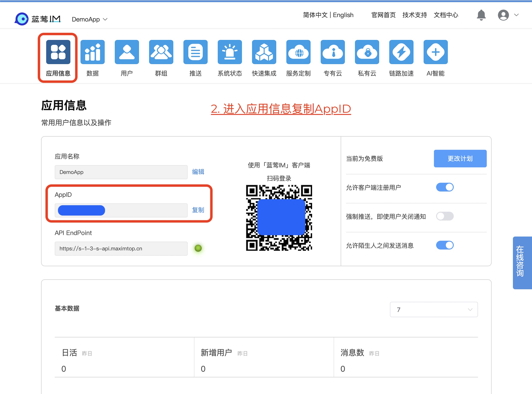Click the user avatar icon
The width and height of the screenshot is (532, 394).
click(503, 15)
